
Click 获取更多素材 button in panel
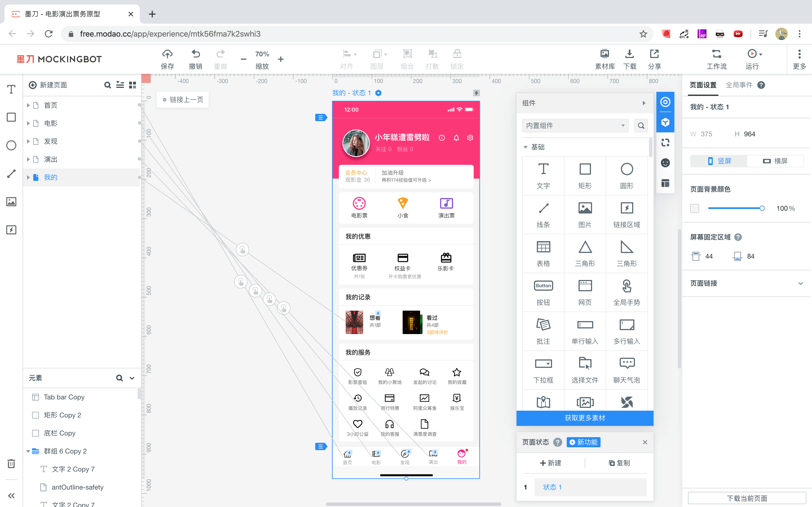[x=584, y=418]
